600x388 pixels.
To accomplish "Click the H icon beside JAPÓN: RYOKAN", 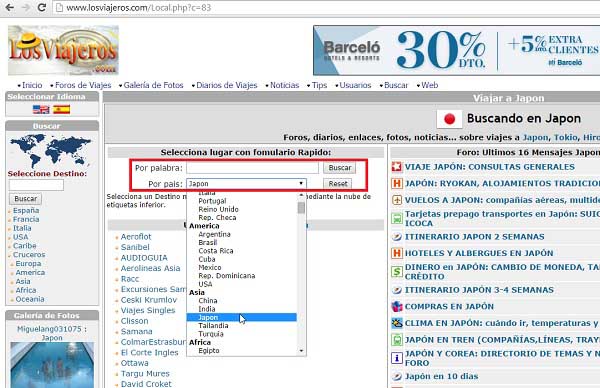I will (x=397, y=184).
